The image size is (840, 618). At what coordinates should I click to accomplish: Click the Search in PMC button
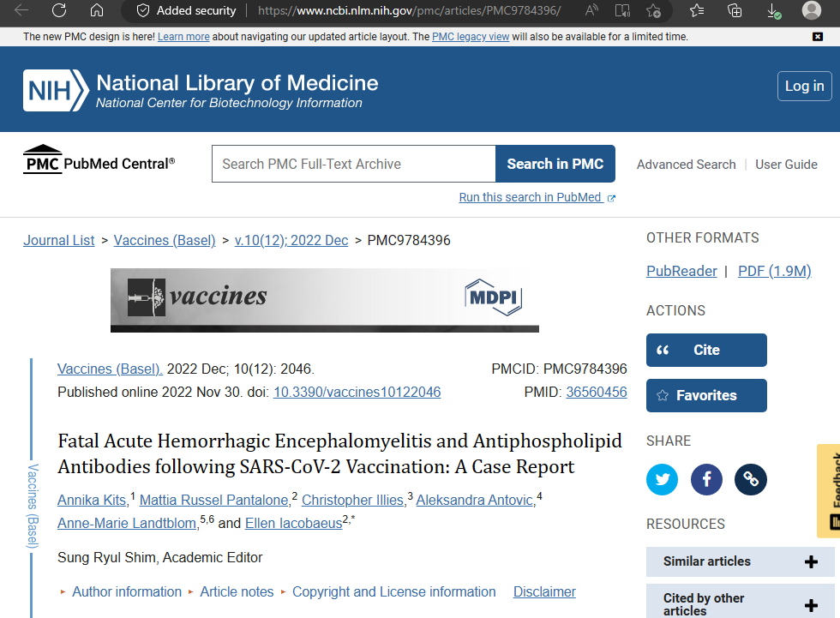tap(555, 164)
